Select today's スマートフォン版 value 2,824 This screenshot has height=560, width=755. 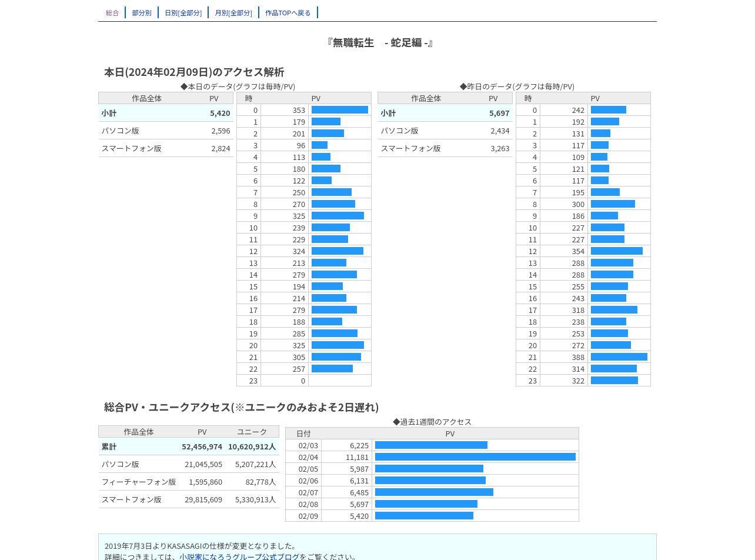pos(221,148)
